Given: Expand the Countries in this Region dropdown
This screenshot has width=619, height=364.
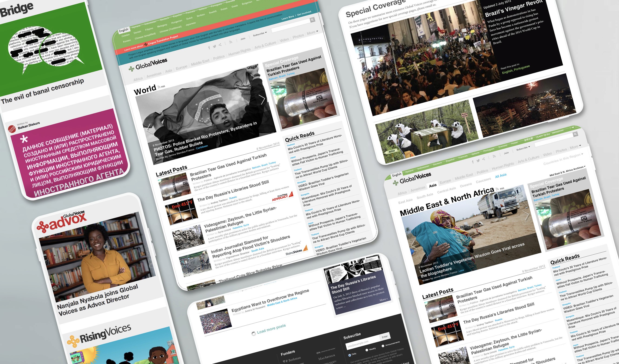Looking at the screenshot, I should click(x=563, y=159).
